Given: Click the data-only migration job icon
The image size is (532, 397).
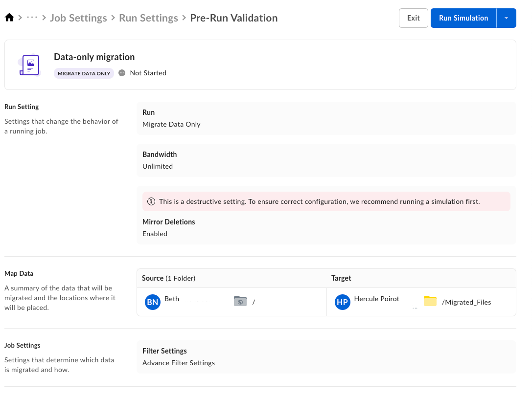Looking at the screenshot, I should point(29,65).
